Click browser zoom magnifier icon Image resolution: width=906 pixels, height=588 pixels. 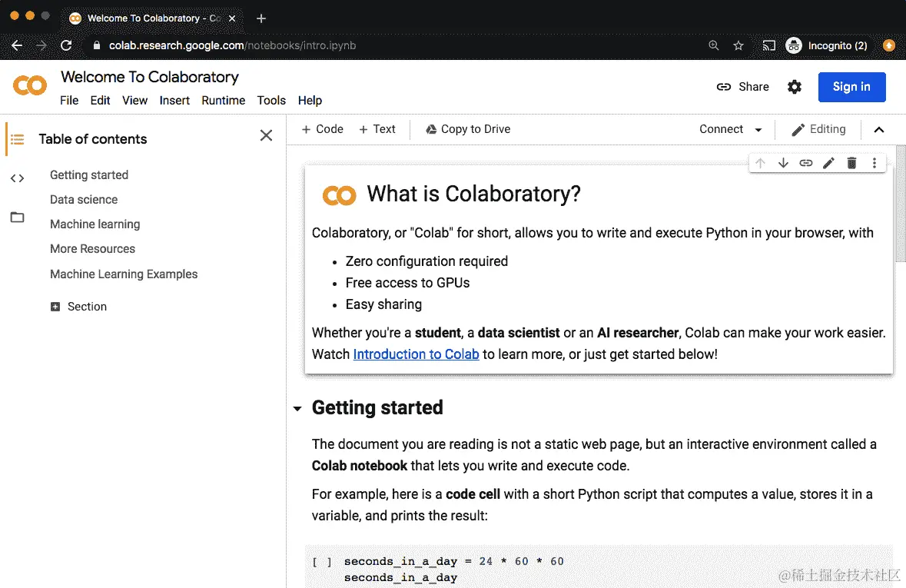(714, 45)
